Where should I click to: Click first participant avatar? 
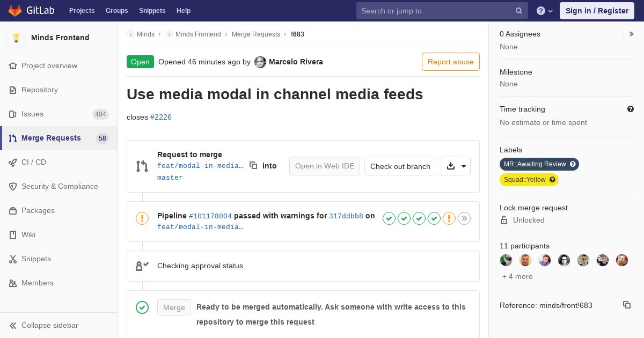pyautogui.click(x=506, y=260)
